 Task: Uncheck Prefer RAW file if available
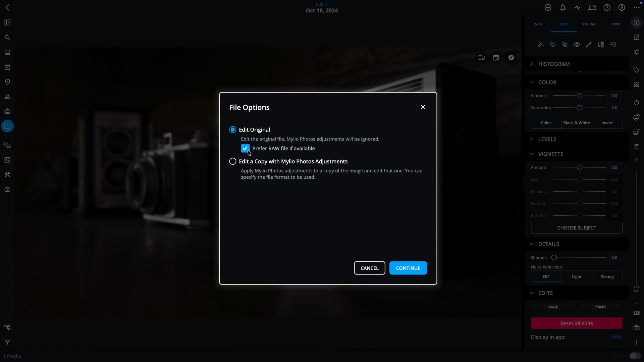click(x=245, y=148)
